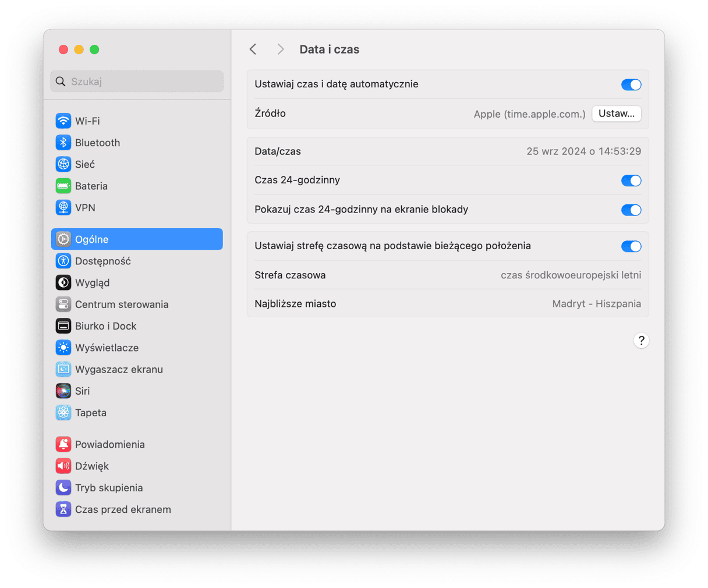The width and height of the screenshot is (708, 588).
Task: Select the Biurko i Dock icon
Action: (63, 326)
